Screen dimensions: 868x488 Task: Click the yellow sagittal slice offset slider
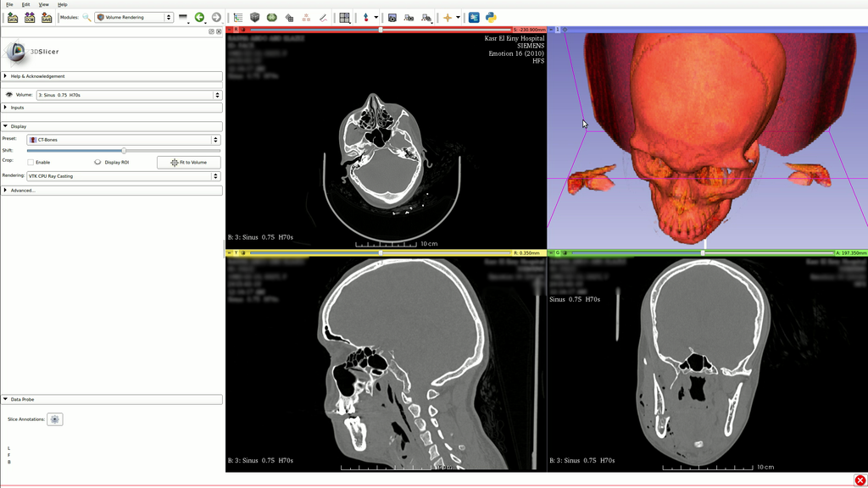click(x=381, y=252)
